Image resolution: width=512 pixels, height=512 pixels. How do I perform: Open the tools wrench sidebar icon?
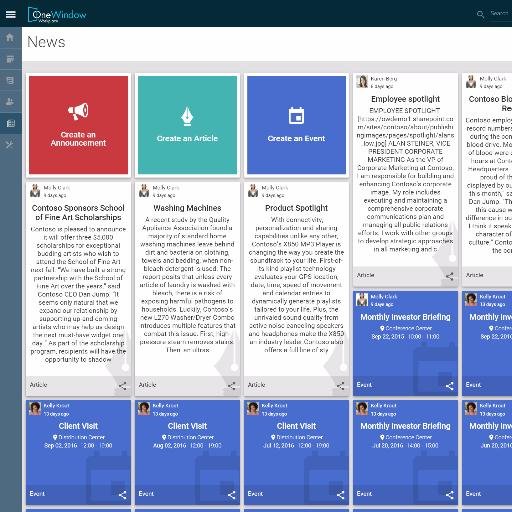(x=10, y=145)
